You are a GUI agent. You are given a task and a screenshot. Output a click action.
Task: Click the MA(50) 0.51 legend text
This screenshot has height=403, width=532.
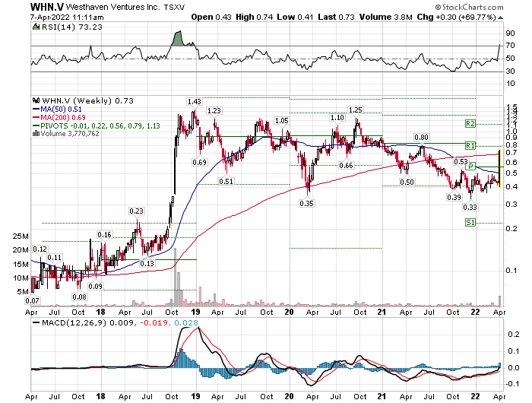61,109
